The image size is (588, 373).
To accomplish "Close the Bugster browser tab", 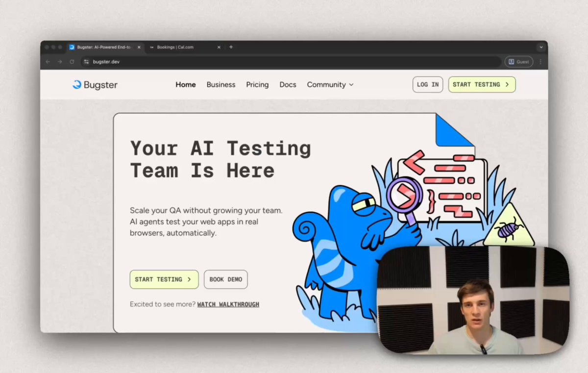I will pyautogui.click(x=139, y=47).
